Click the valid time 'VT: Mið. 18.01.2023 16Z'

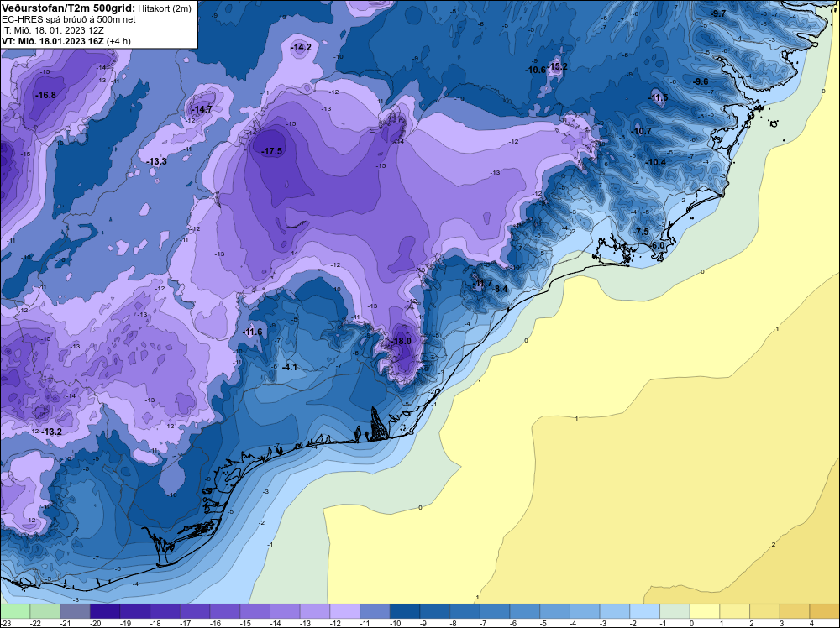(x=52, y=41)
